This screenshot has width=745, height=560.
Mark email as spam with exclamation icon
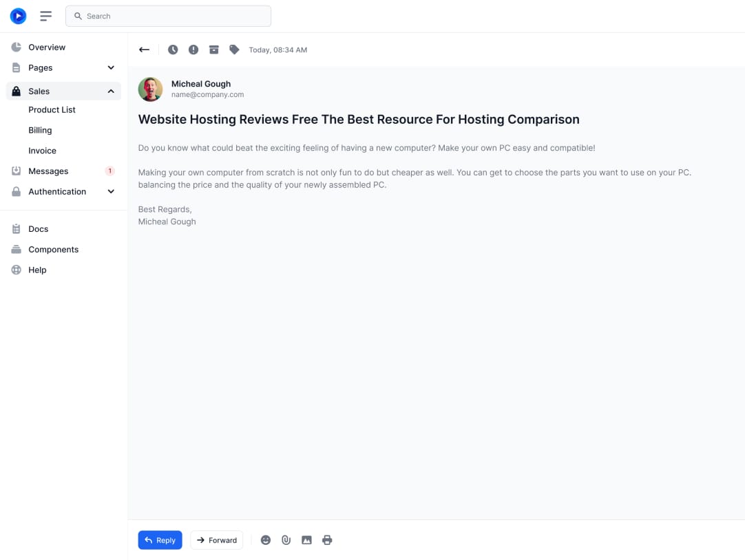tap(193, 50)
